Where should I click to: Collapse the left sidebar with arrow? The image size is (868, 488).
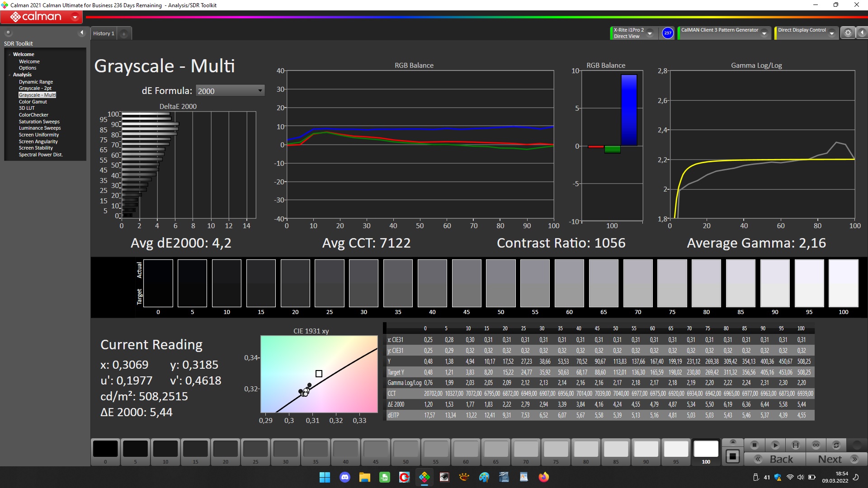(81, 33)
